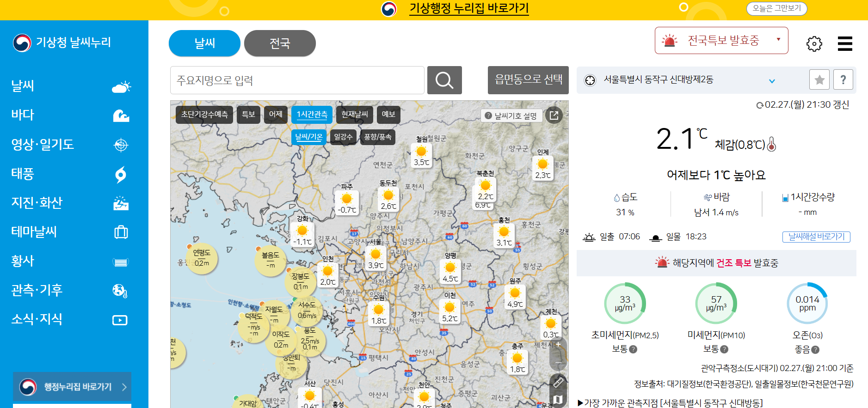Click the earthquake icon beside 지진·화산
The image size is (868, 408).
click(121, 203)
